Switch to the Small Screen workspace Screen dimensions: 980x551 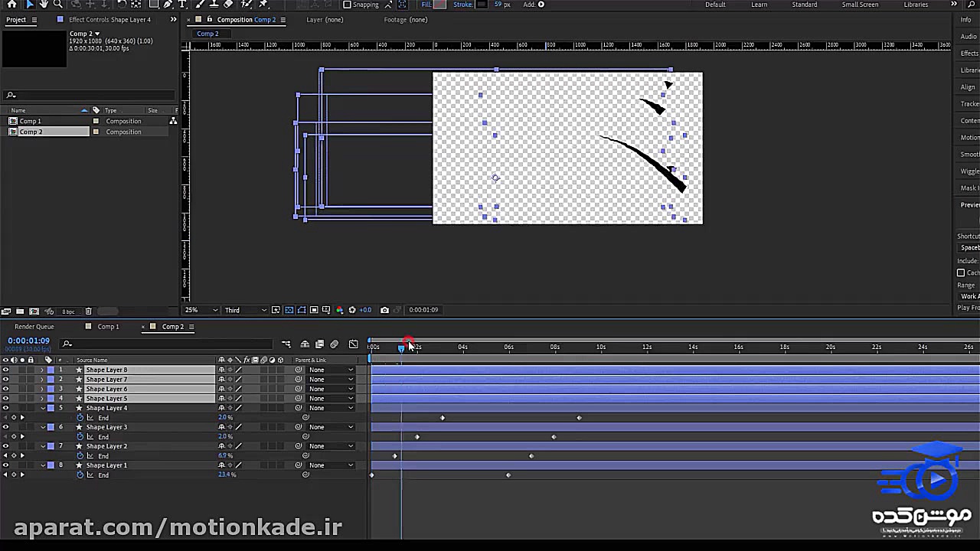[x=860, y=5]
